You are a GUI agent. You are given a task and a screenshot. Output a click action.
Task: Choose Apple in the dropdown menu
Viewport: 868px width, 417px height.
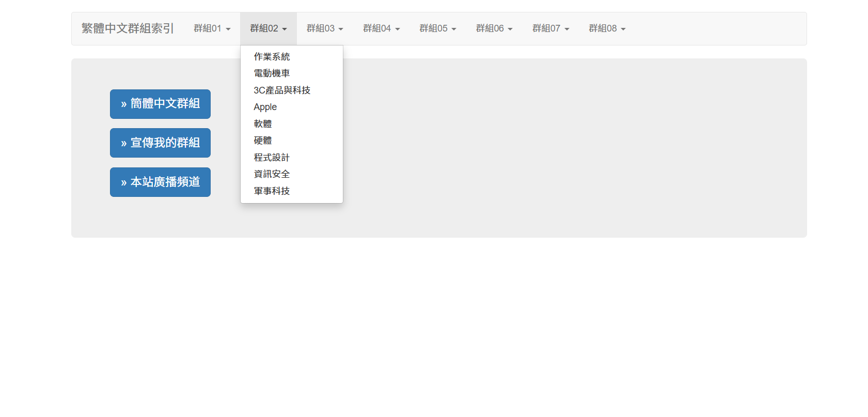click(292, 107)
